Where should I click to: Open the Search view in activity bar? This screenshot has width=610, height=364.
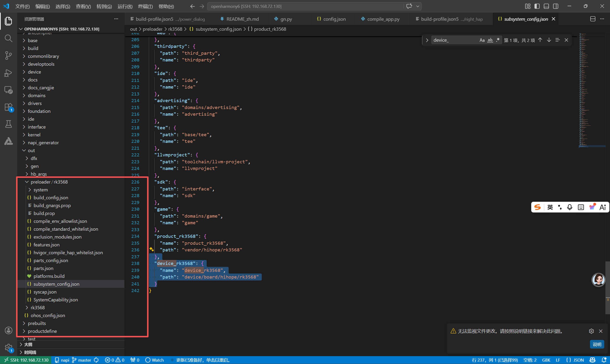coord(8,38)
